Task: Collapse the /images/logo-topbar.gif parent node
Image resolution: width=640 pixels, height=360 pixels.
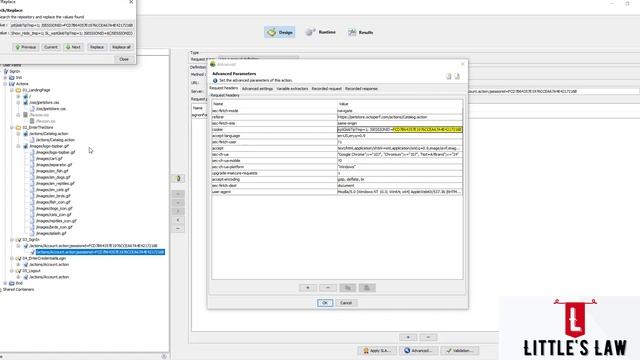Action: pos(18,146)
